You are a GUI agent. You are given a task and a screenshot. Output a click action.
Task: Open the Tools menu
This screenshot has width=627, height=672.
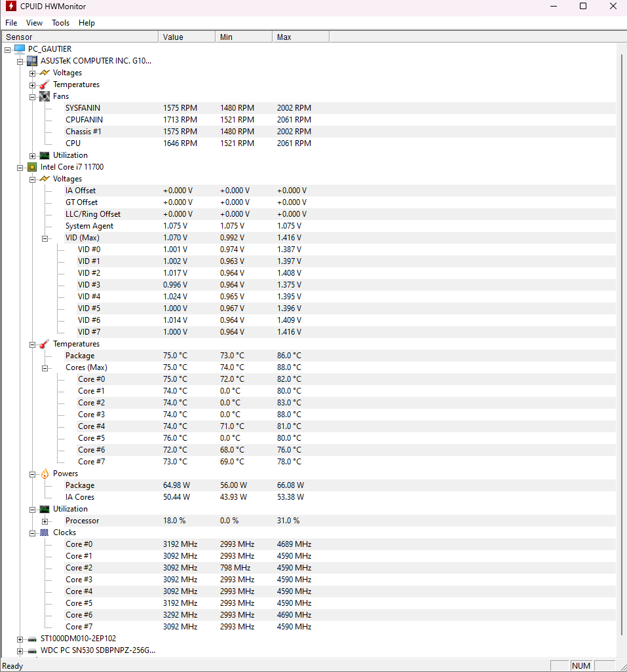[x=60, y=23]
